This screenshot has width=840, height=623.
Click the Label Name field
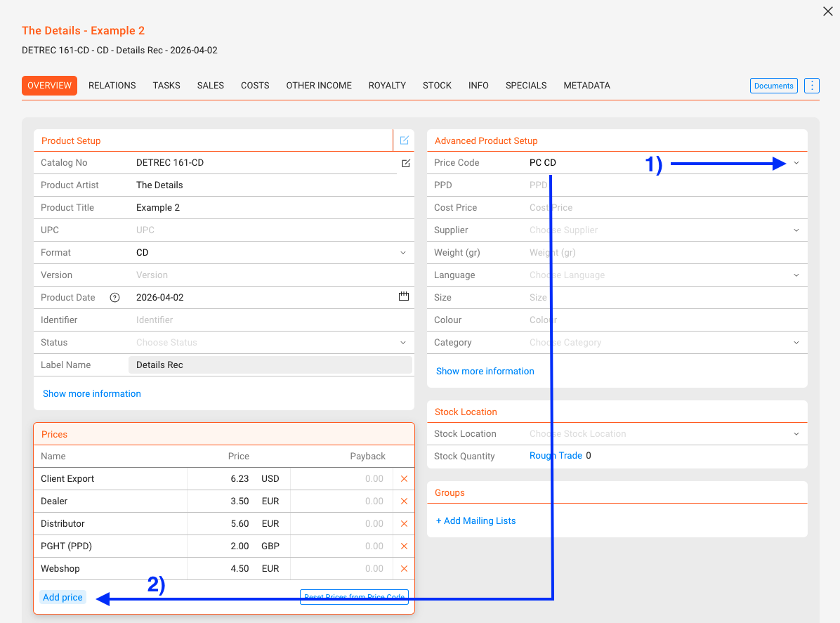tap(270, 365)
